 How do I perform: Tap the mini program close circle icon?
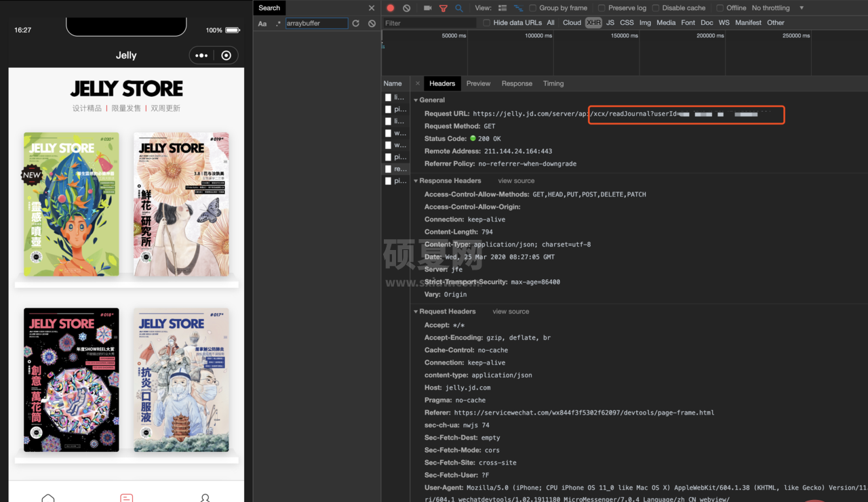tap(226, 56)
